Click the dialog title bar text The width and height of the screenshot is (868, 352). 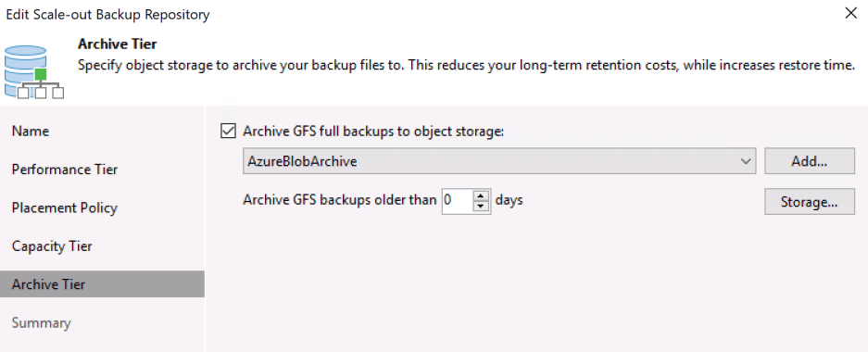point(107,15)
